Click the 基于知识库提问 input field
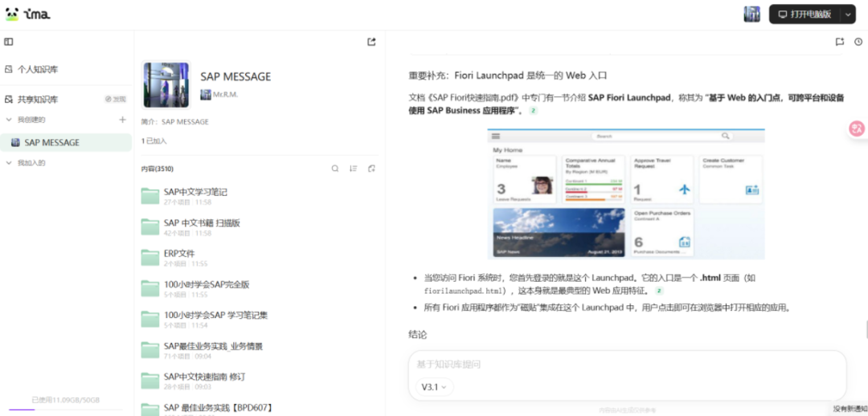Viewport: 868px width, 416px height. tap(627, 364)
